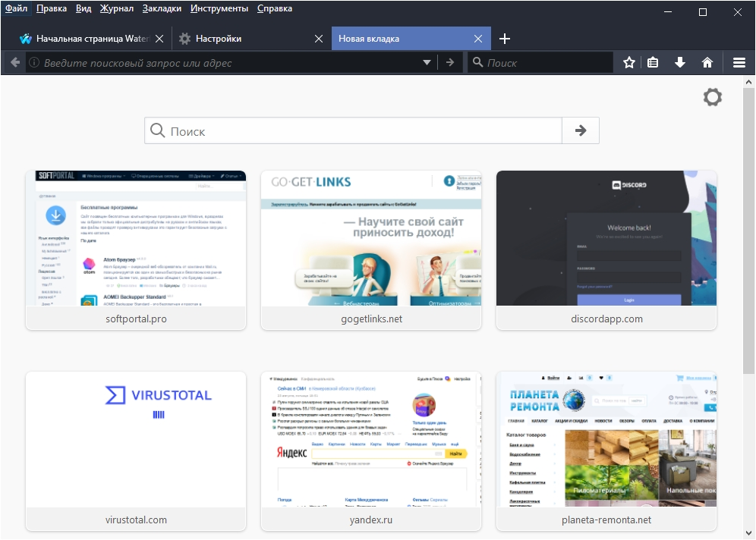Click the scrollbar down arrow

point(748,532)
